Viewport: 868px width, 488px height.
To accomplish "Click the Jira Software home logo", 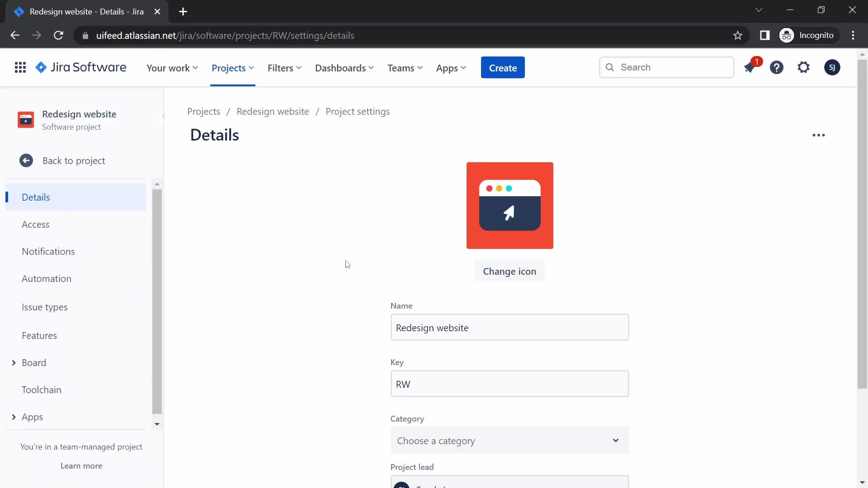I will click(x=80, y=67).
